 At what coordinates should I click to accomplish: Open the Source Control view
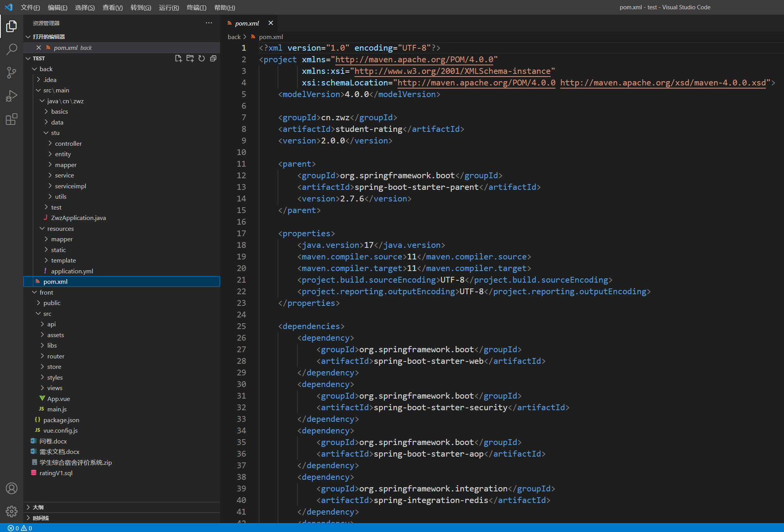pos(12,72)
